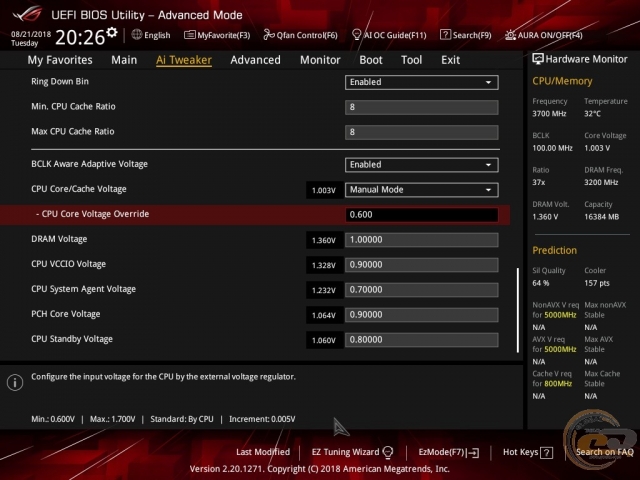Click the Hot Keys question-mark icon

(546, 453)
